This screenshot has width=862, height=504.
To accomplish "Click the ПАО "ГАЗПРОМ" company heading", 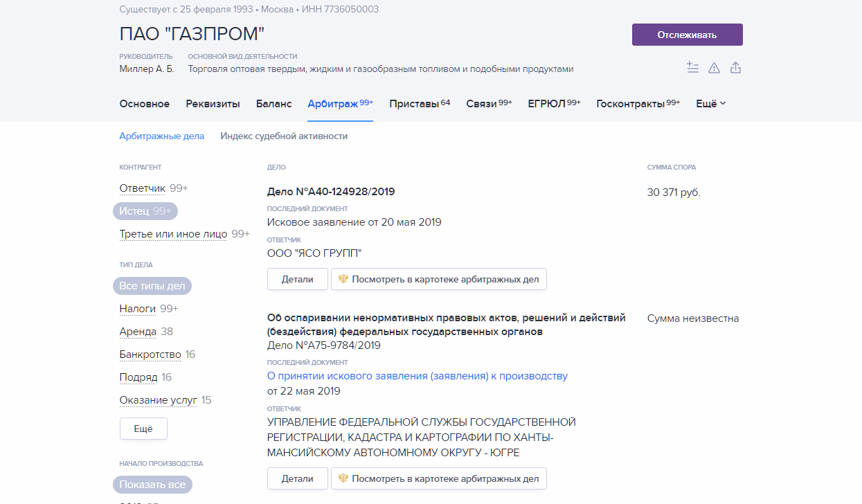I will pos(192,34).
